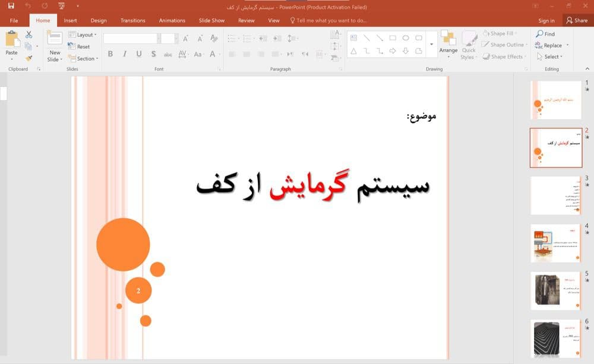The height and width of the screenshot is (364, 594).
Task: Start slideshow from beginning via quick access icon
Action: (61, 6)
